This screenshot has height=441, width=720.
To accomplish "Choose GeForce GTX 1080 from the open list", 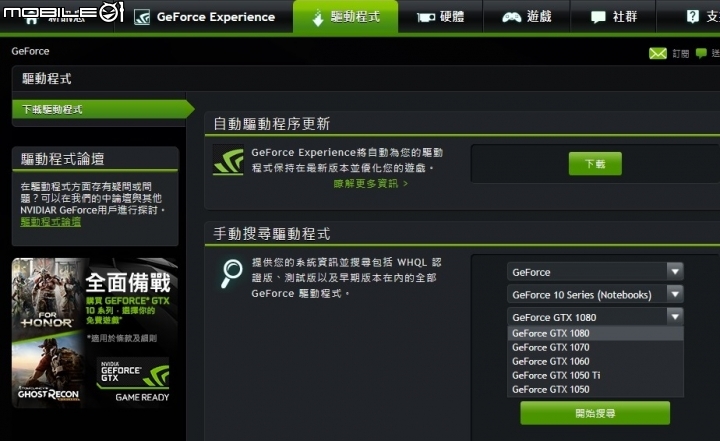I will click(595, 333).
